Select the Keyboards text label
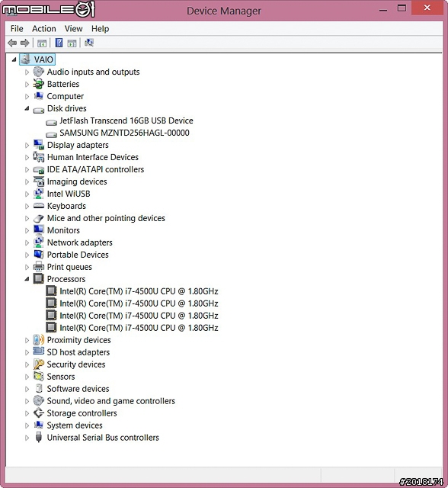The height and width of the screenshot is (488, 448). tap(66, 206)
